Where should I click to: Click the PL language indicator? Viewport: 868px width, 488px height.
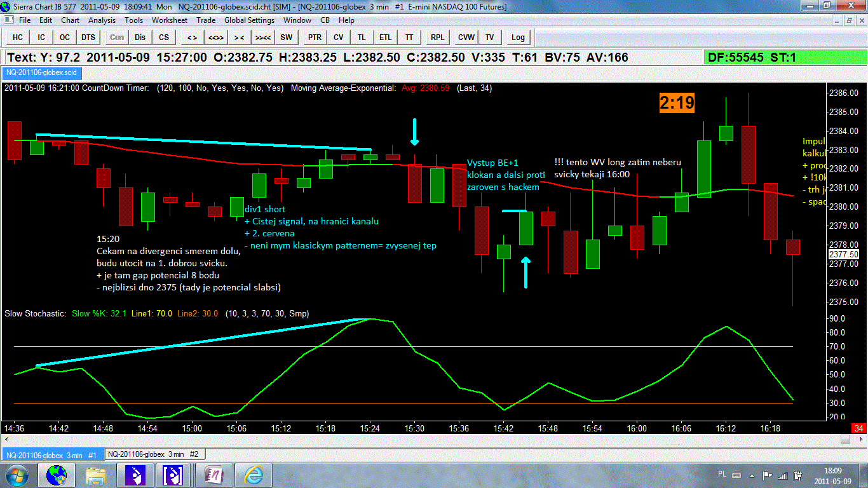coord(722,474)
